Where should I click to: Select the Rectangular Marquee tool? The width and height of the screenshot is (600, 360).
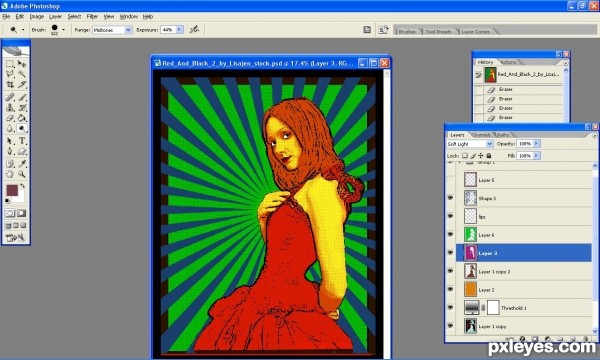pyautogui.click(x=10, y=64)
